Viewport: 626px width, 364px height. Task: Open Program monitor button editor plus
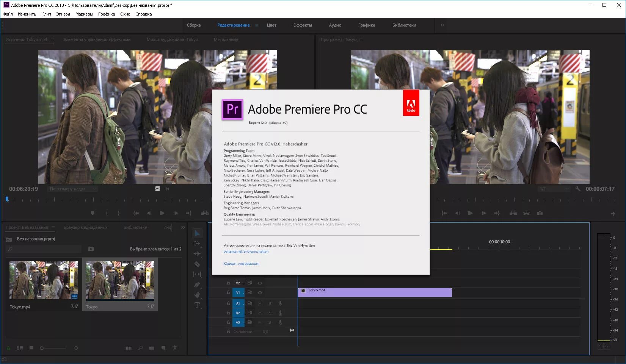(x=613, y=214)
